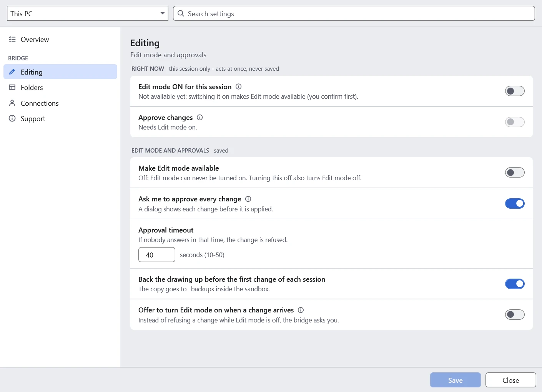Click 'Needs Edit mode on.' description
Image resolution: width=542 pixels, height=392 pixels.
[x=168, y=127]
